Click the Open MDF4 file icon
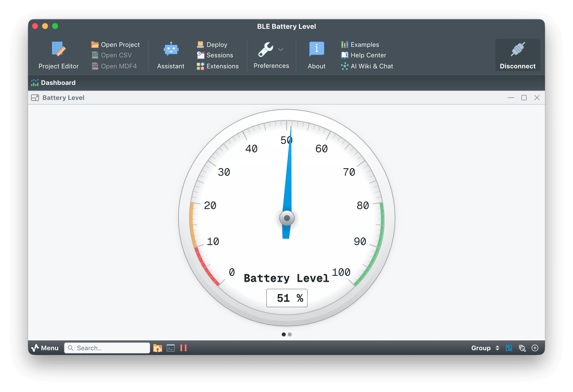573x392 pixels. pyautogui.click(x=95, y=66)
